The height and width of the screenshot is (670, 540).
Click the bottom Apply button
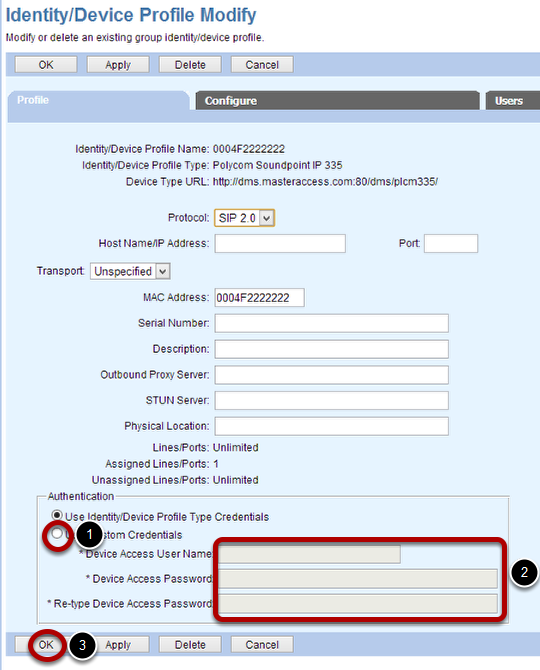click(118, 644)
